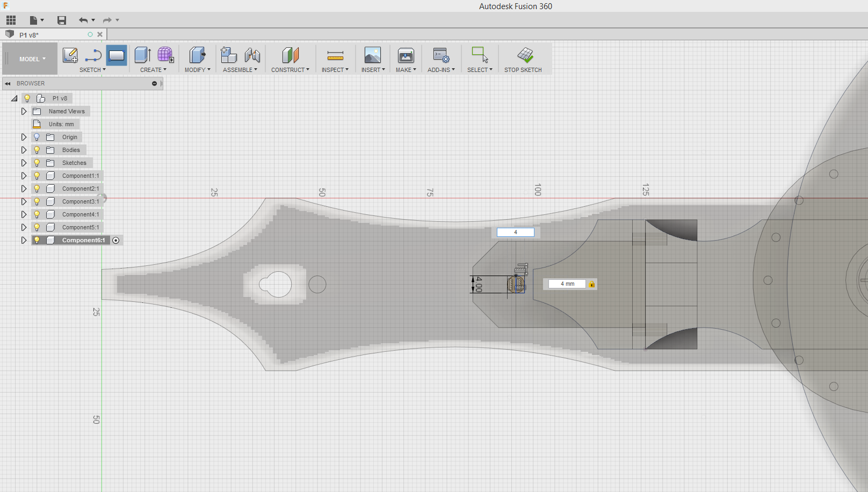Open the CONSTRUCT menu
This screenshot has width=868, height=492.
coord(290,70)
